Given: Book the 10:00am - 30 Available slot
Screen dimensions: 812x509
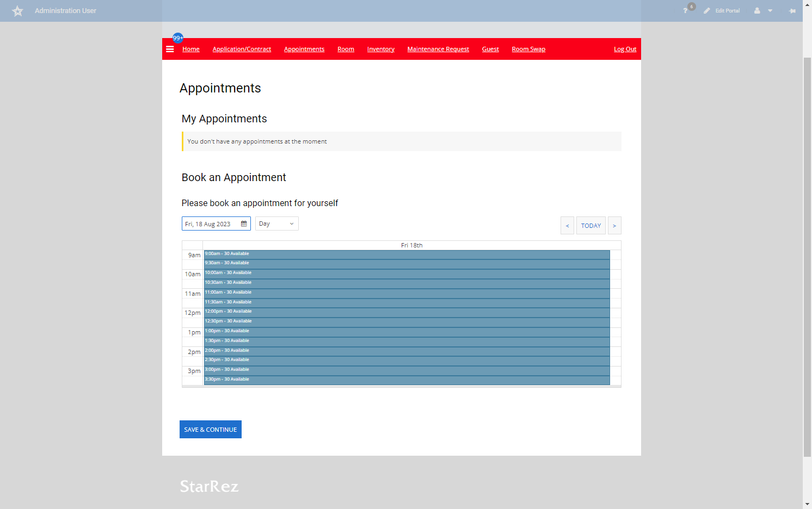Looking at the screenshot, I should tap(407, 274).
